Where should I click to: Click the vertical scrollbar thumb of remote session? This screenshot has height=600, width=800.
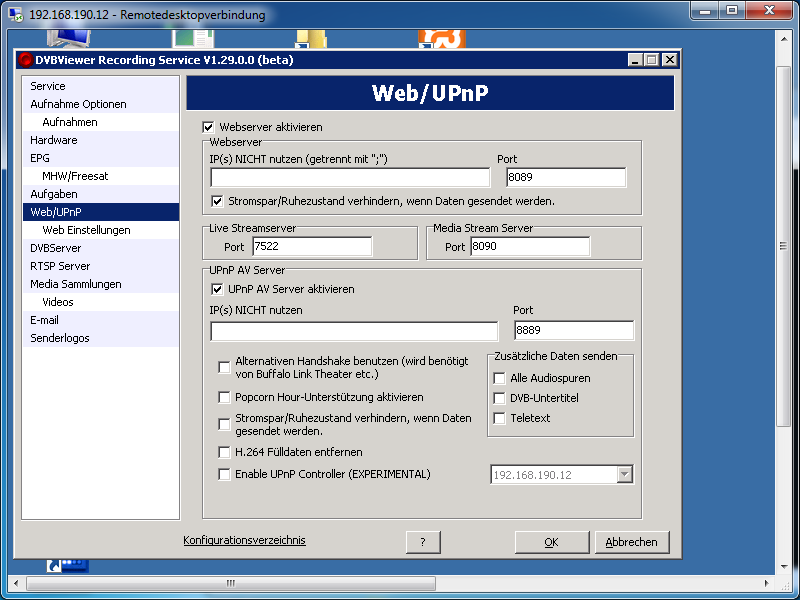[783, 246]
